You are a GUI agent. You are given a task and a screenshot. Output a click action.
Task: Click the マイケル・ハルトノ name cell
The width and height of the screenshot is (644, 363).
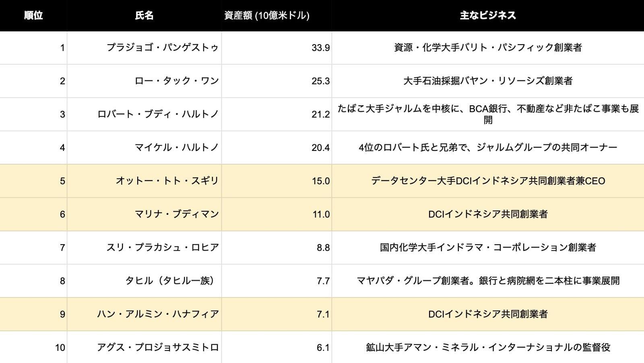[x=177, y=148]
